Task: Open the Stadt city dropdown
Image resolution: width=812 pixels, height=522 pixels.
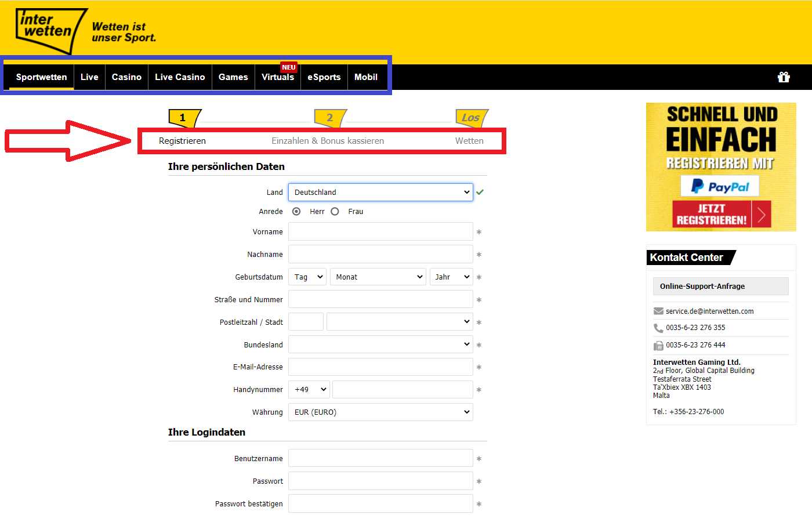Action: (400, 322)
